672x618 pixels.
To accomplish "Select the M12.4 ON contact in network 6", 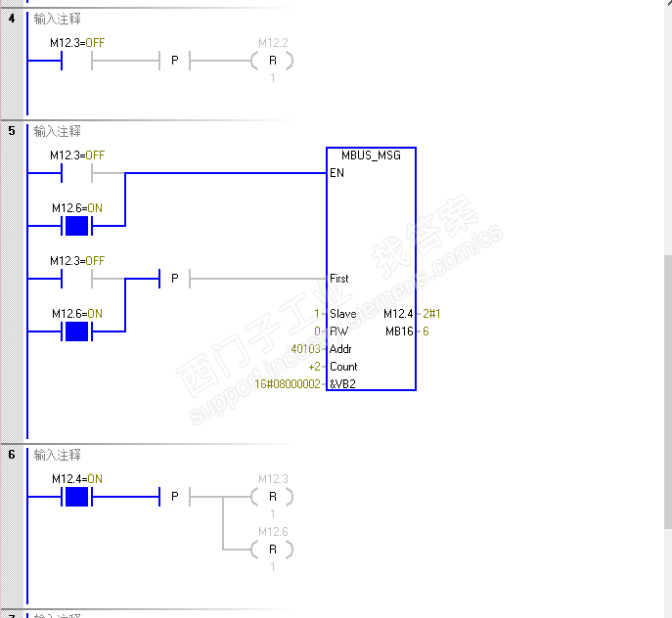I will [76, 497].
